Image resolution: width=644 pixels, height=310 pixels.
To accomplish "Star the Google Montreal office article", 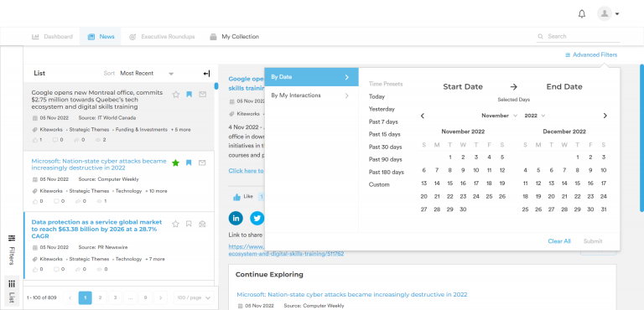I will [x=176, y=95].
